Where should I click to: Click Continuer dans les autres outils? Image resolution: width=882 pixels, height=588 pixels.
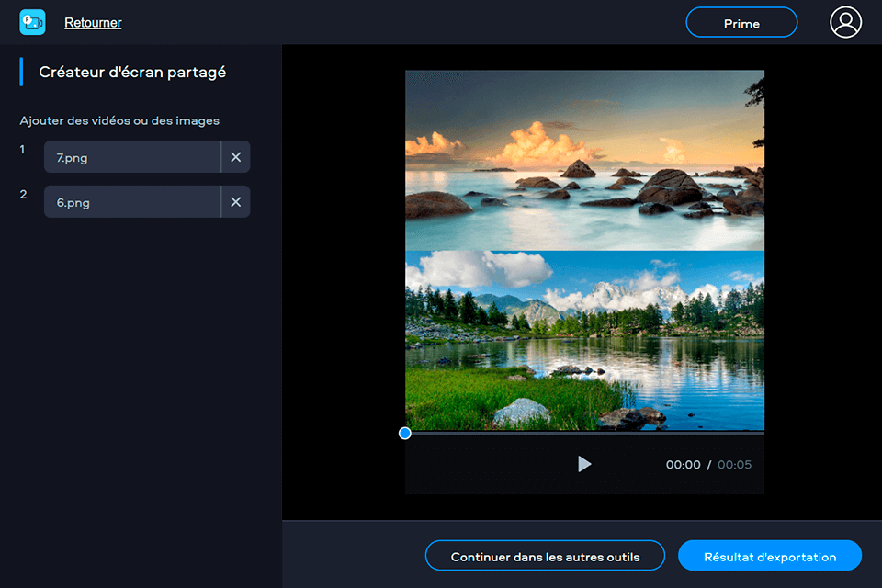click(x=545, y=556)
